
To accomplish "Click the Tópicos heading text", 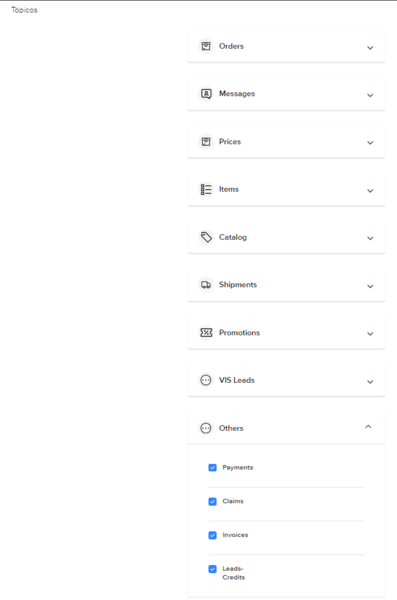I will (x=25, y=10).
